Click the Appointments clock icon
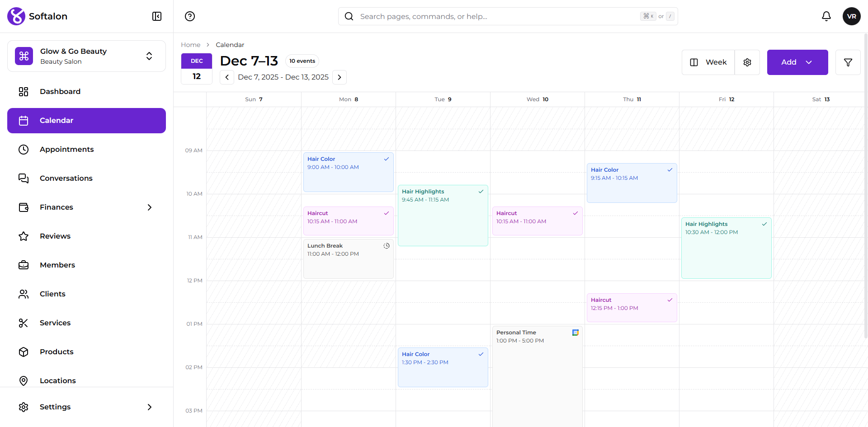868x427 pixels. (24, 150)
